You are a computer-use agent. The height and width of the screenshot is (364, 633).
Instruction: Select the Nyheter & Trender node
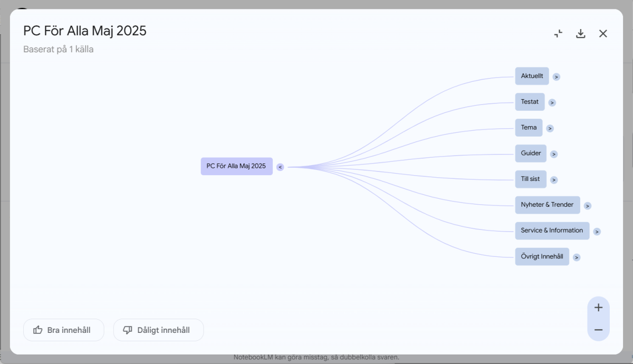click(547, 205)
